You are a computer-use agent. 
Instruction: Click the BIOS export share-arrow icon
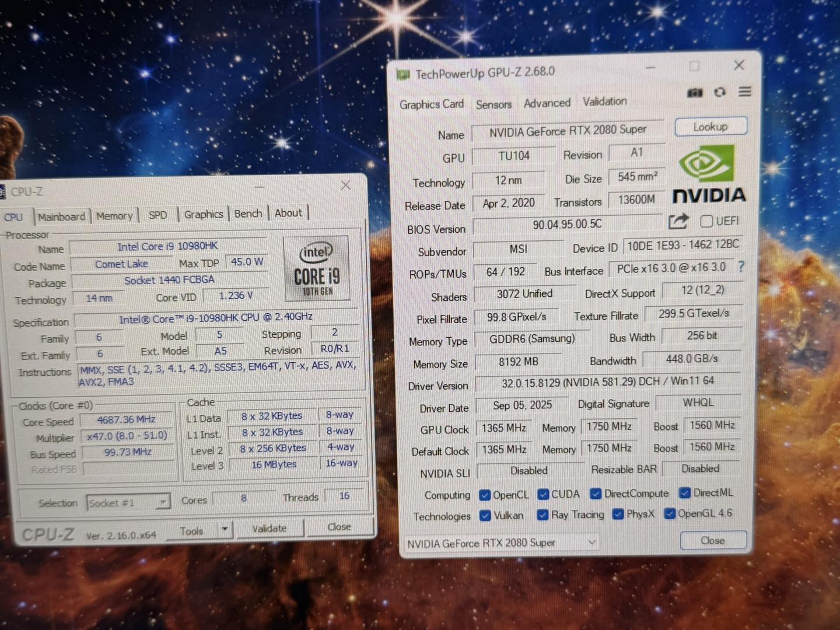coord(678,221)
